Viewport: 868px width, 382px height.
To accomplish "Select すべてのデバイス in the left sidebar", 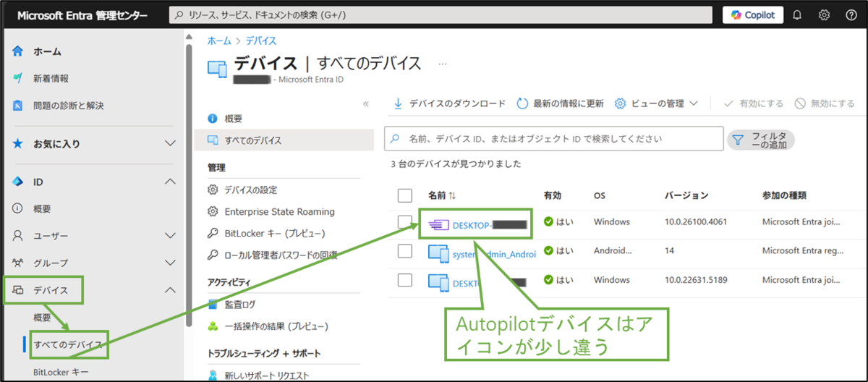I will click(69, 344).
